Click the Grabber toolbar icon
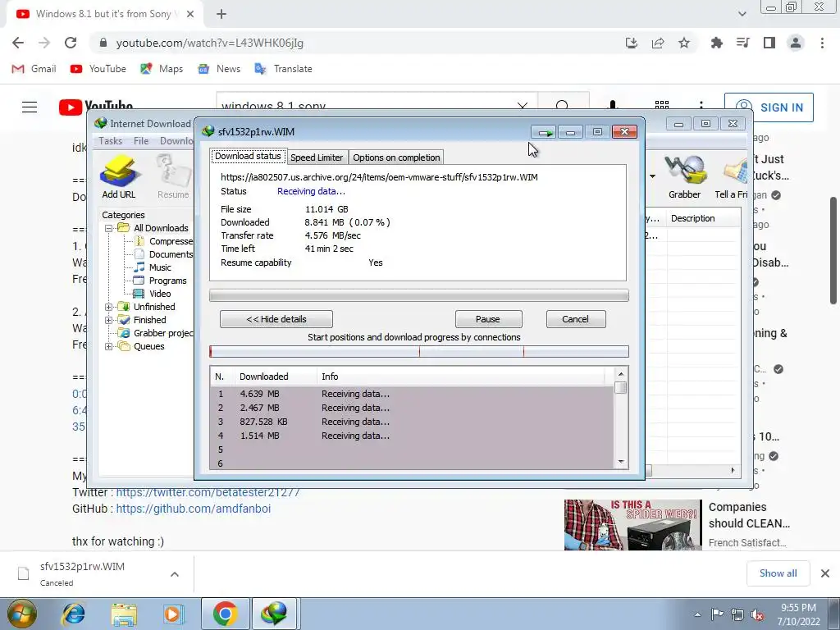840x630 pixels. pyautogui.click(x=684, y=177)
